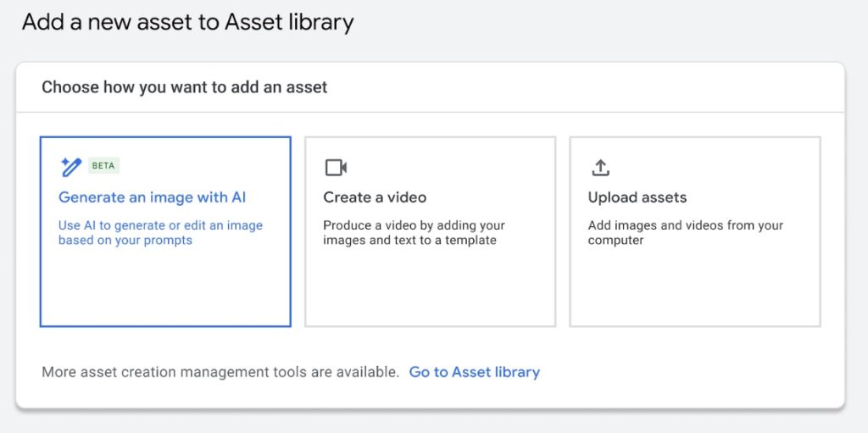Select the Create a video title
Image resolution: width=868 pixels, height=433 pixels.
tap(375, 197)
